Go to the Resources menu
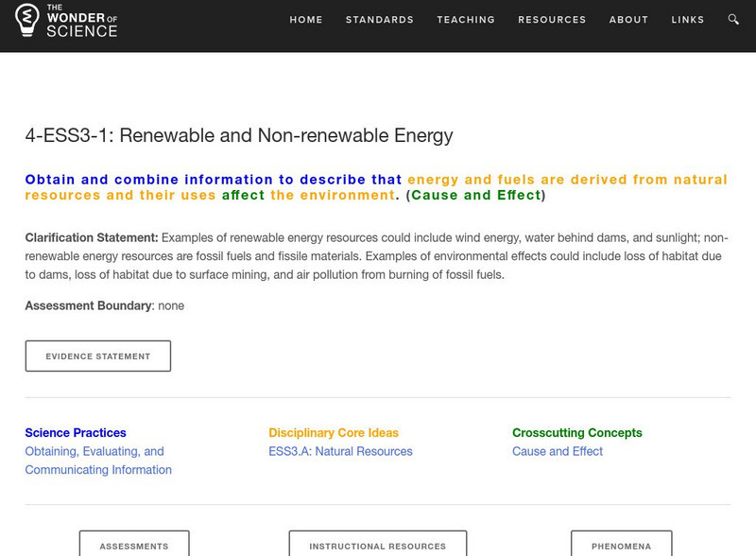 (x=552, y=20)
